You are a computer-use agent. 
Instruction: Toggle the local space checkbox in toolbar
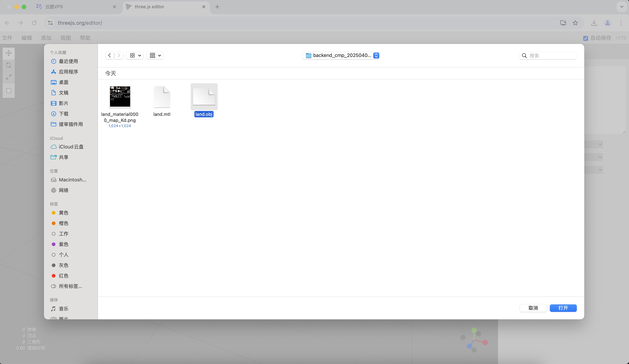point(9,91)
